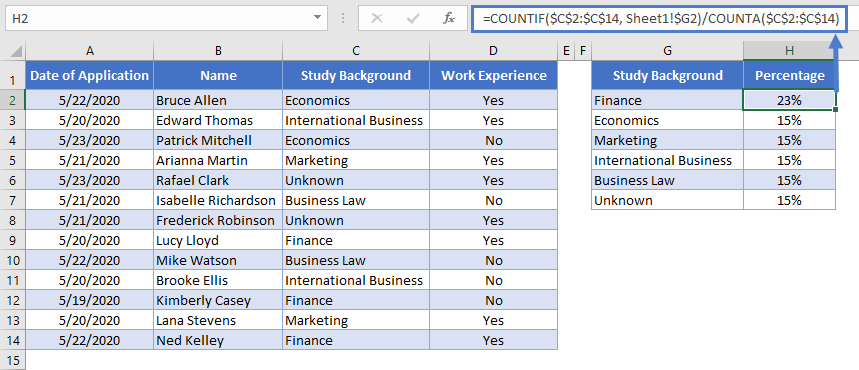Image resolution: width=859 pixels, height=370 pixels.
Task: Click Business Law in the summary table
Action: 667,181
